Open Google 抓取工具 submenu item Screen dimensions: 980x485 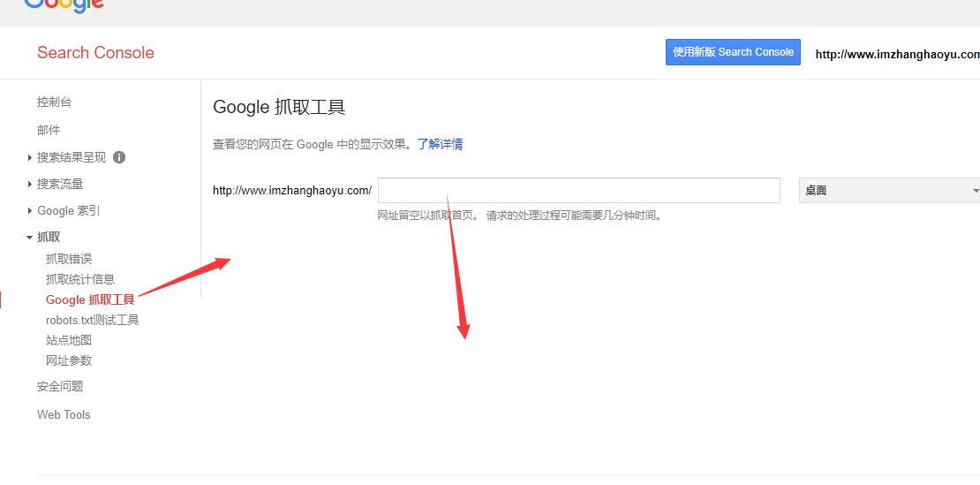click(x=90, y=300)
